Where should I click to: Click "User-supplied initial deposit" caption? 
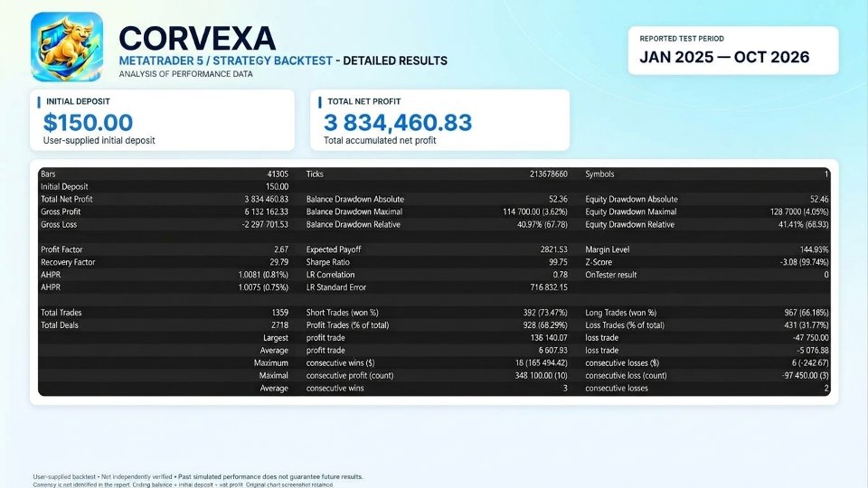click(x=99, y=141)
